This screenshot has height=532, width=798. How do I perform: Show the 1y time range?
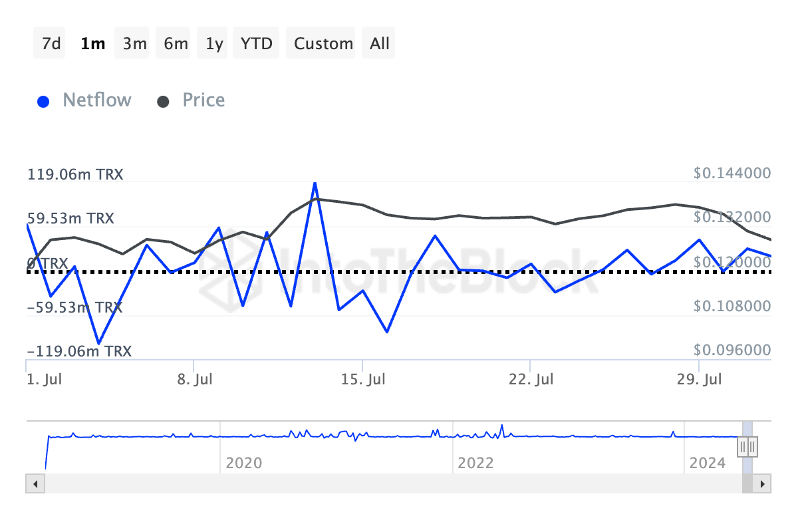point(214,44)
